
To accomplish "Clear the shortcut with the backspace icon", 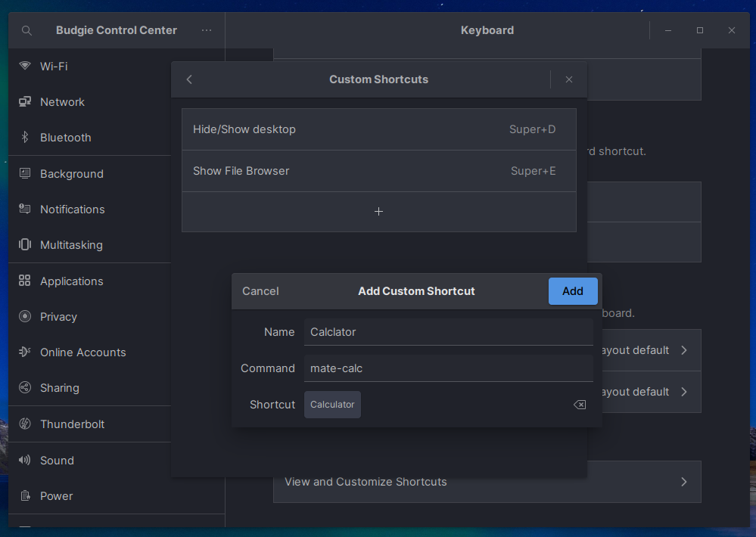I will pos(579,405).
